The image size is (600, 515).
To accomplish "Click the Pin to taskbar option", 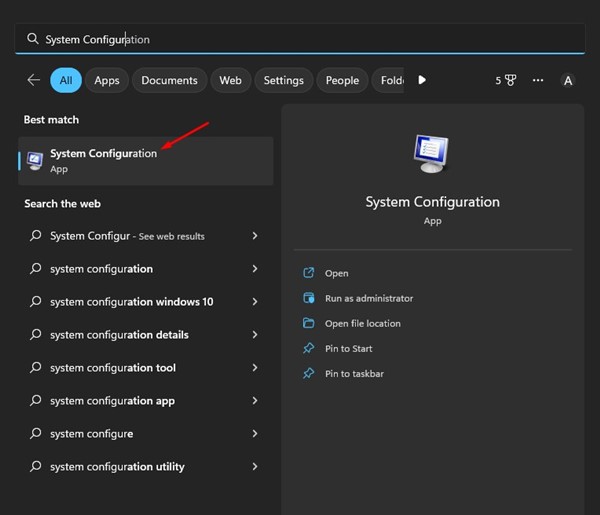I will (354, 373).
